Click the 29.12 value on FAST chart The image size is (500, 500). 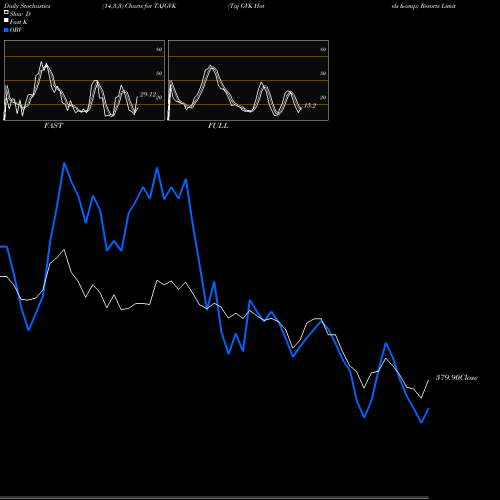point(148,95)
